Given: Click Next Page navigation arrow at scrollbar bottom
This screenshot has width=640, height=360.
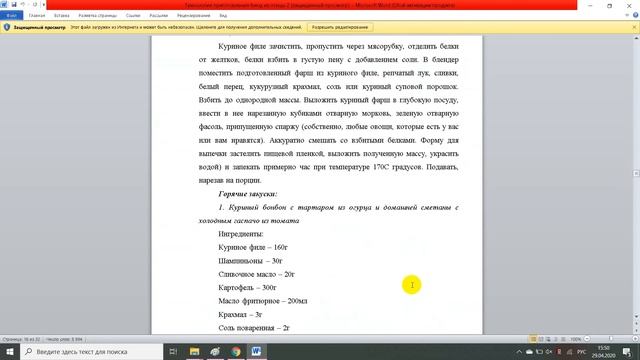Looking at the screenshot, I should tap(636, 331).
